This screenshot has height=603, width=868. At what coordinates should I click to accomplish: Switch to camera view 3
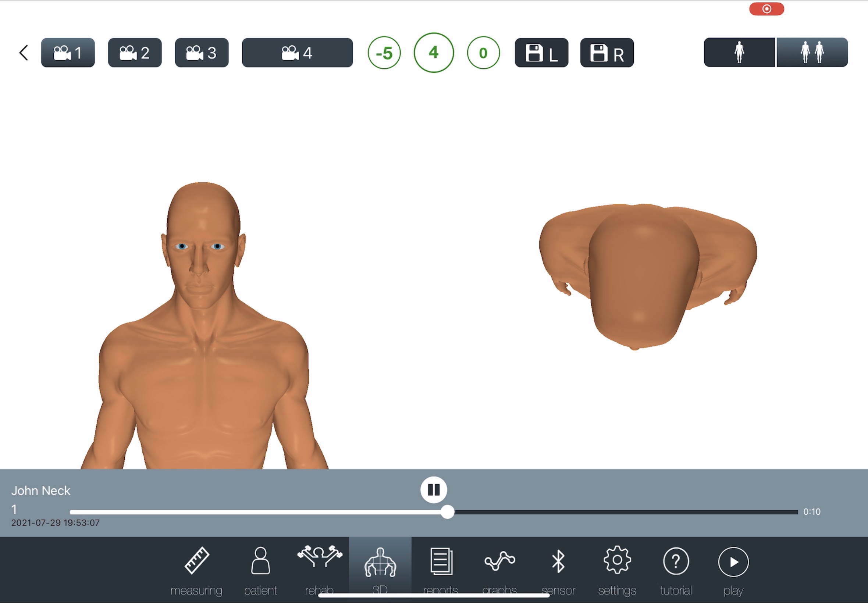click(202, 53)
